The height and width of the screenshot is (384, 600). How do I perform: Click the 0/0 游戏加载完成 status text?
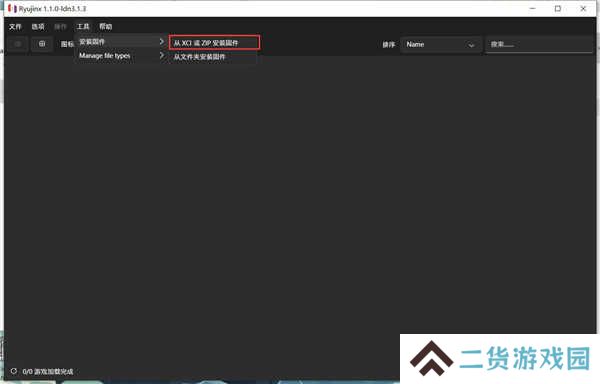[48, 371]
